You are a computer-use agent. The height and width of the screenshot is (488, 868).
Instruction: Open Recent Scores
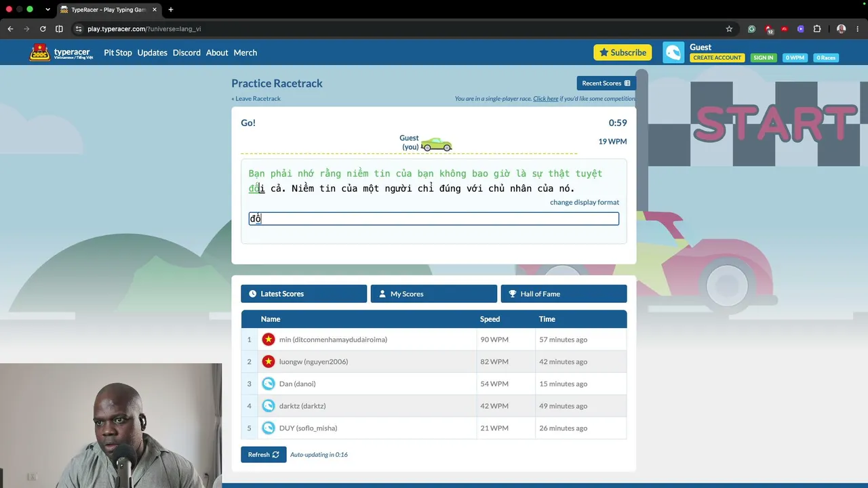[x=606, y=83]
